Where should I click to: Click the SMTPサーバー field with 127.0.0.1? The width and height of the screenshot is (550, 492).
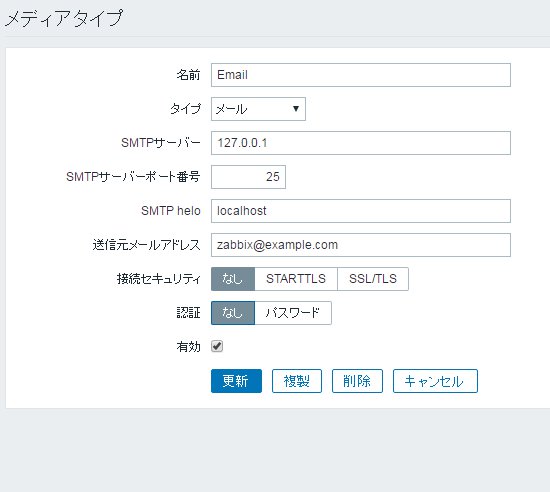[x=361, y=143]
